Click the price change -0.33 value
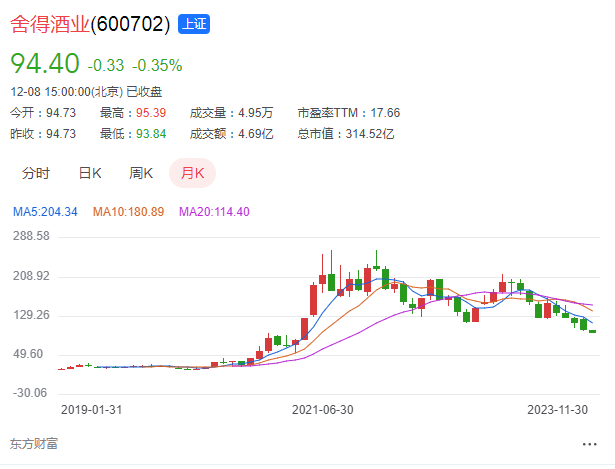615x469 pixels. click(106, 65)
